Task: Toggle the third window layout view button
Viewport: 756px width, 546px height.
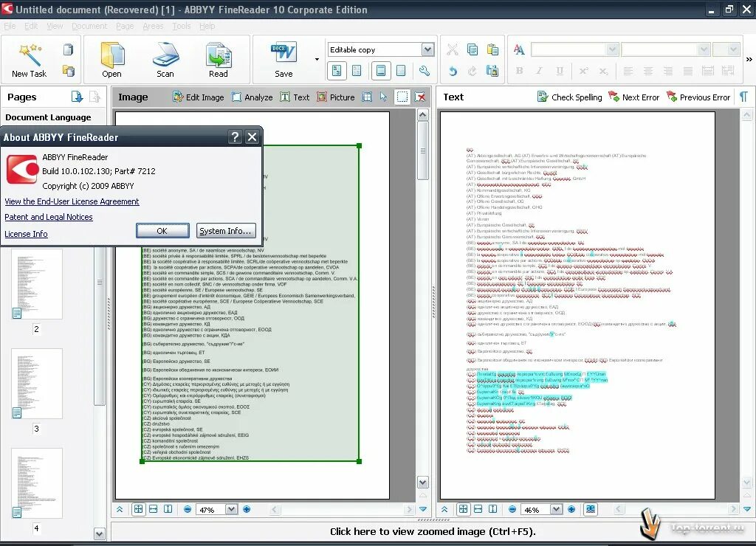Action: click(381, 71)
